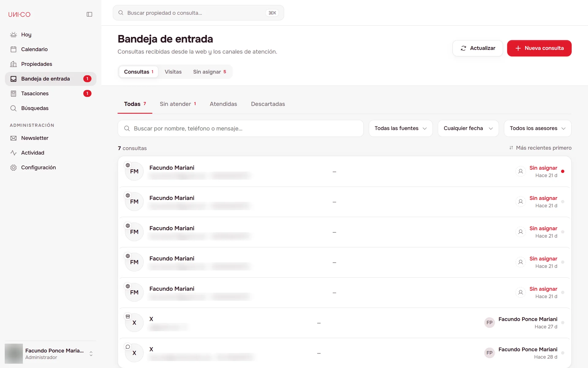
Task: Click the FP avatar on Hace 28 d row
Action: pyautogui.click(x=489, y=353)
